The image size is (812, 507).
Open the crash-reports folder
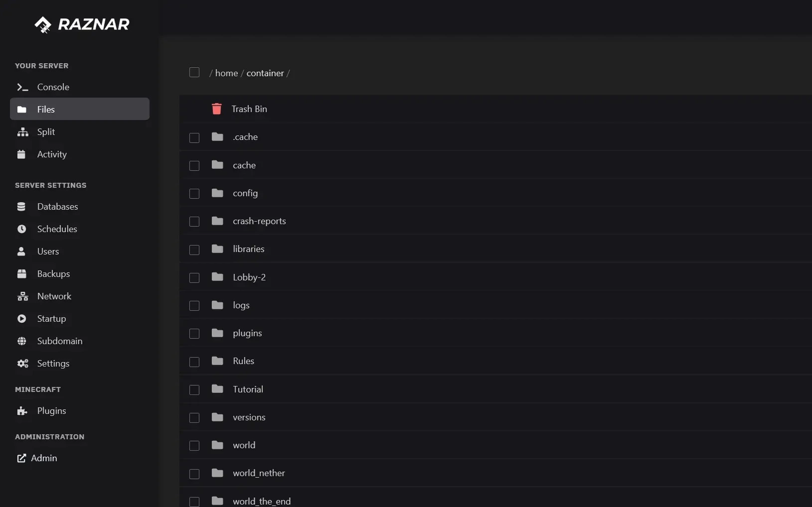click(x=260, y=221)
